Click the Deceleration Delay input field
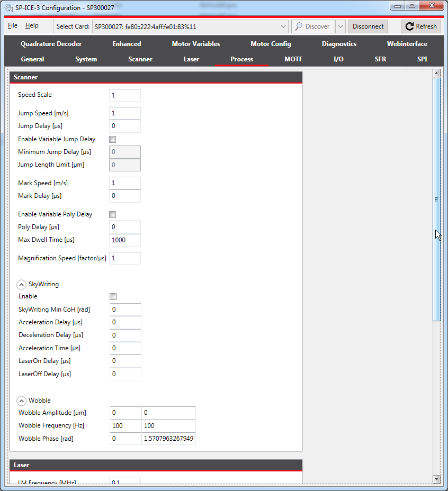Viewport: 448px width, 491px height. pos(126,335)
